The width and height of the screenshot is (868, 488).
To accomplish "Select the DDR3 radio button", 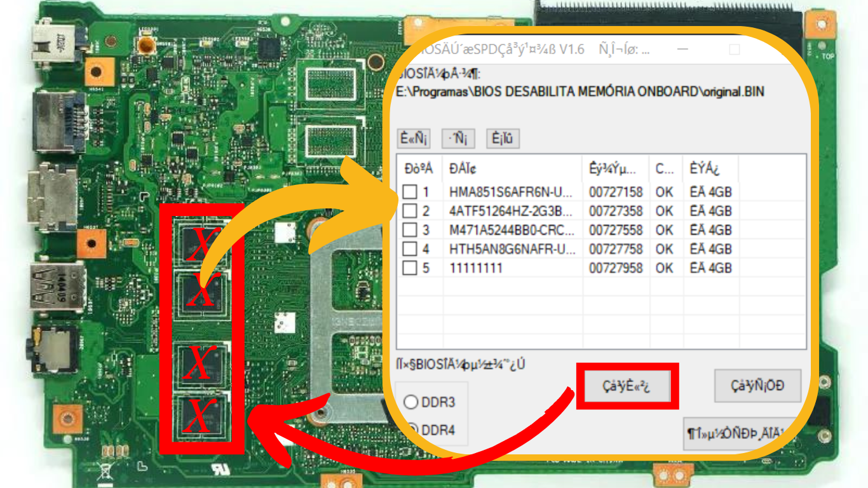I will click(412, 401).
